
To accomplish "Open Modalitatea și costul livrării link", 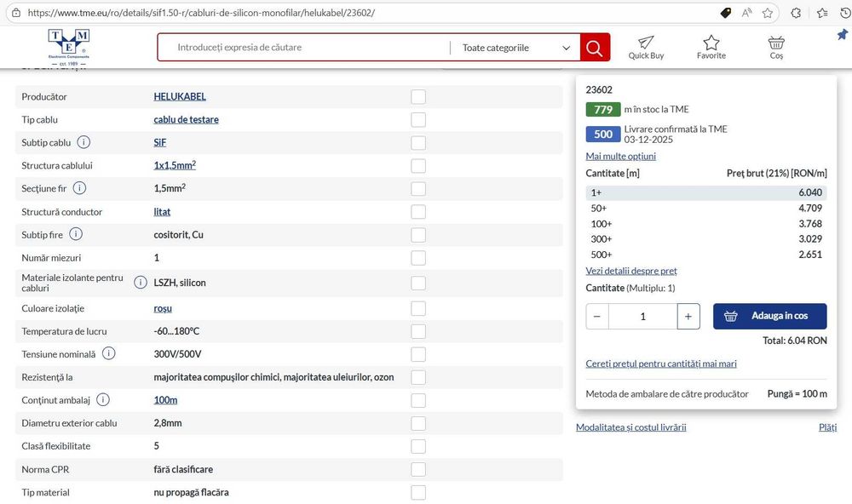I will tap(630, 427).
